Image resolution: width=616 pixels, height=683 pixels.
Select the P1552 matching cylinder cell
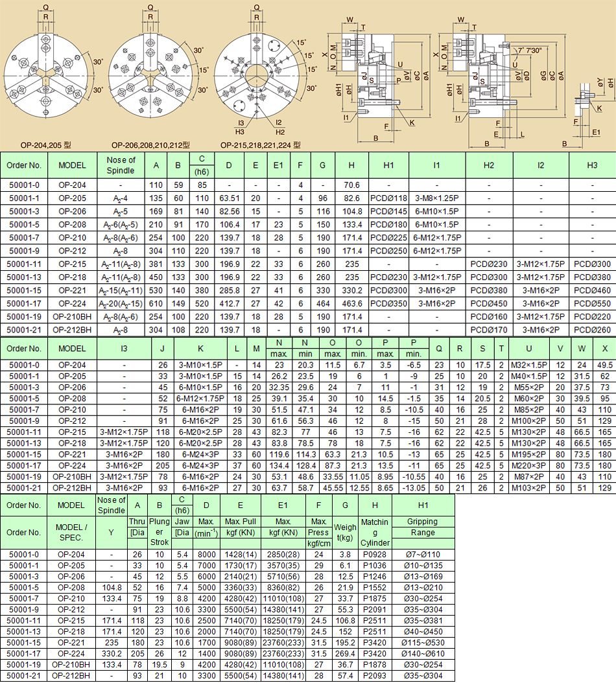pos(375,587)
